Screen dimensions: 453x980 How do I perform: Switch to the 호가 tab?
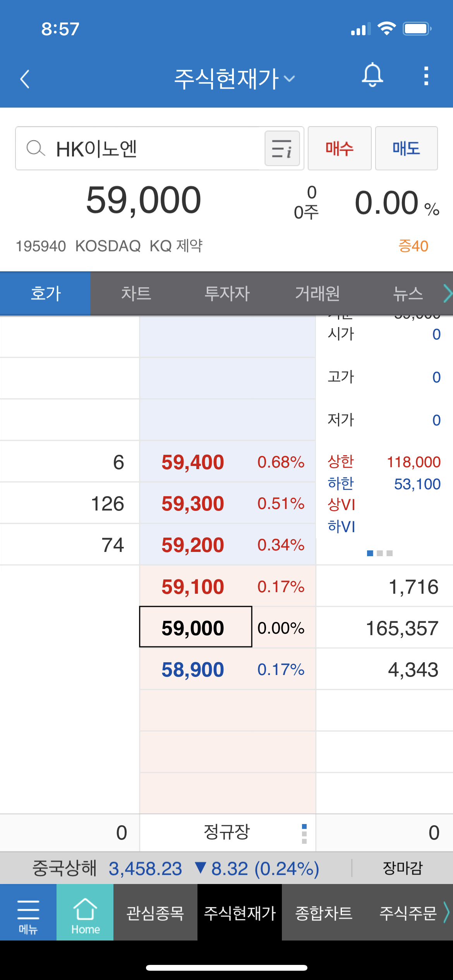45,293
